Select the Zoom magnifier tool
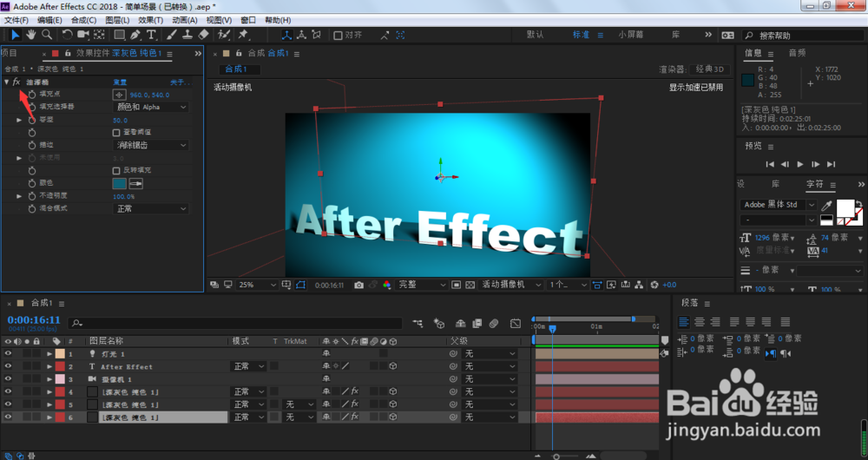868x460 pixels. coord(47,35)
